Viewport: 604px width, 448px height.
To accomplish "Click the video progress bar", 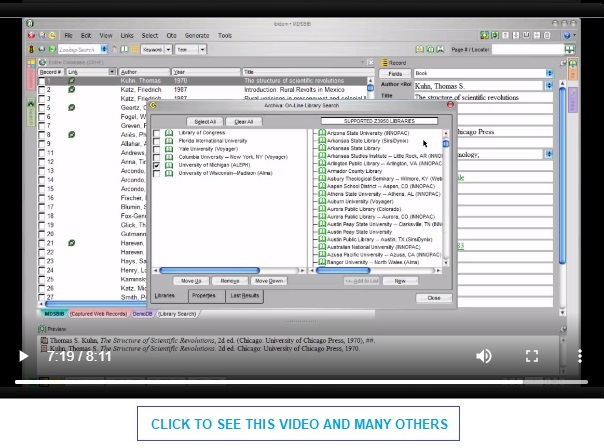I will [301, 382].
